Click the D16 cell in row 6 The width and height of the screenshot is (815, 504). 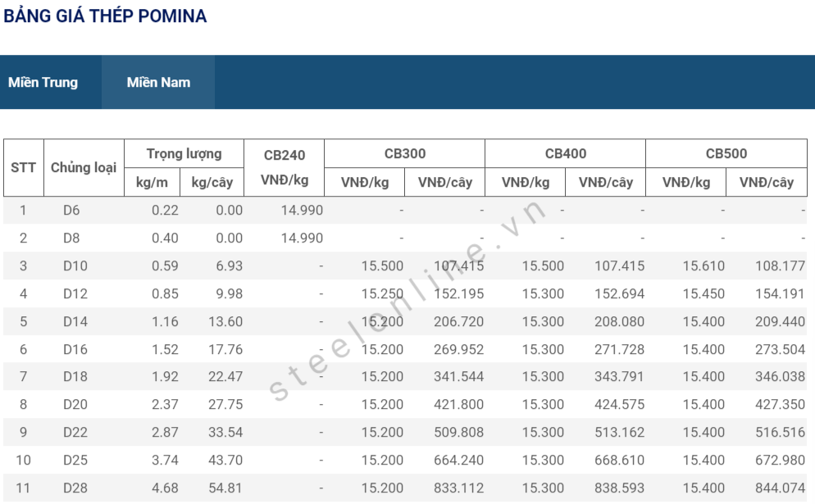point(75,349)
